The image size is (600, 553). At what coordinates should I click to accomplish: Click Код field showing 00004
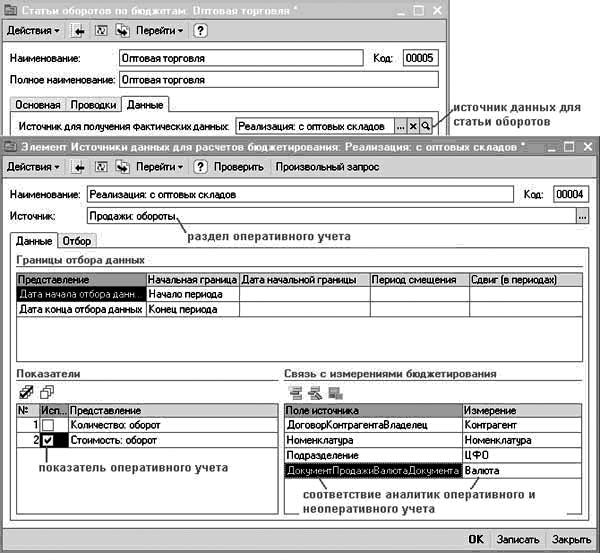point(570,194)
